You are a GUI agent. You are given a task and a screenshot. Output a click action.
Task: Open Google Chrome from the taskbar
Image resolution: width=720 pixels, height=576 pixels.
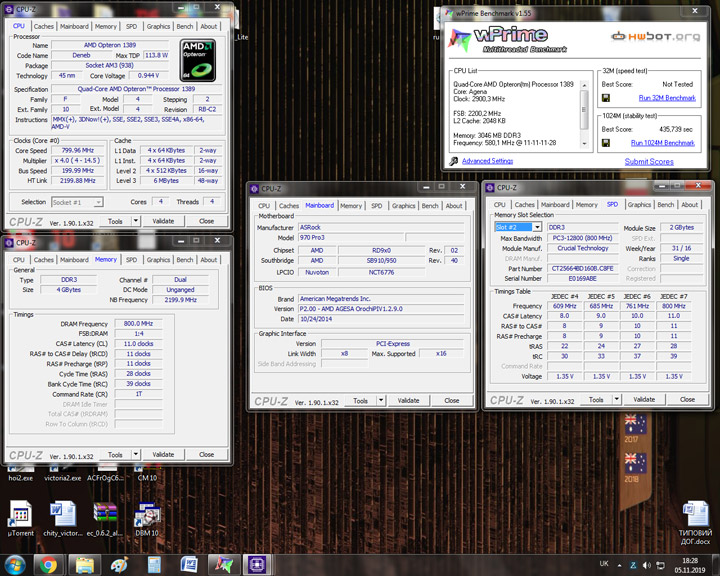coord(47,564)
